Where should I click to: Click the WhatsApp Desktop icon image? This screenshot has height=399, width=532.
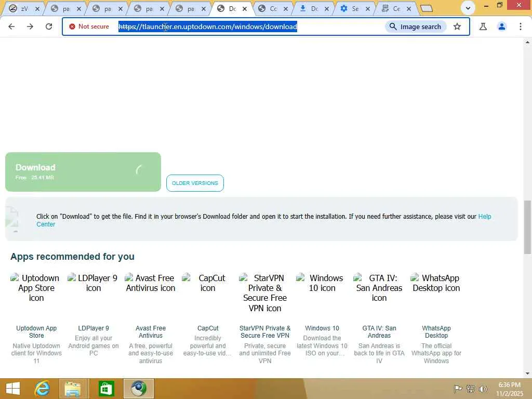tap(436, 283)
